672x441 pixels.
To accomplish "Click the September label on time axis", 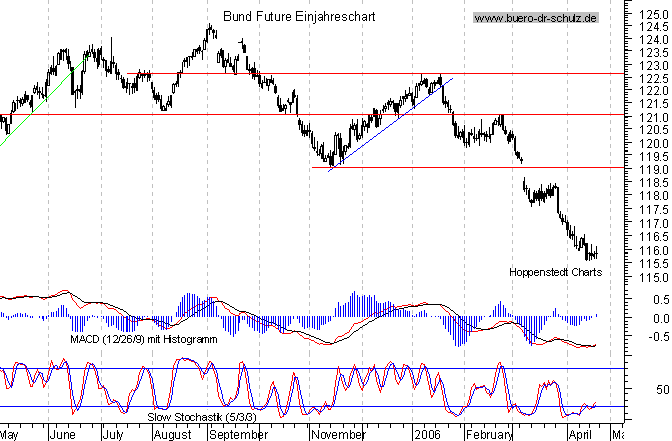I will [x=239, y=435].
